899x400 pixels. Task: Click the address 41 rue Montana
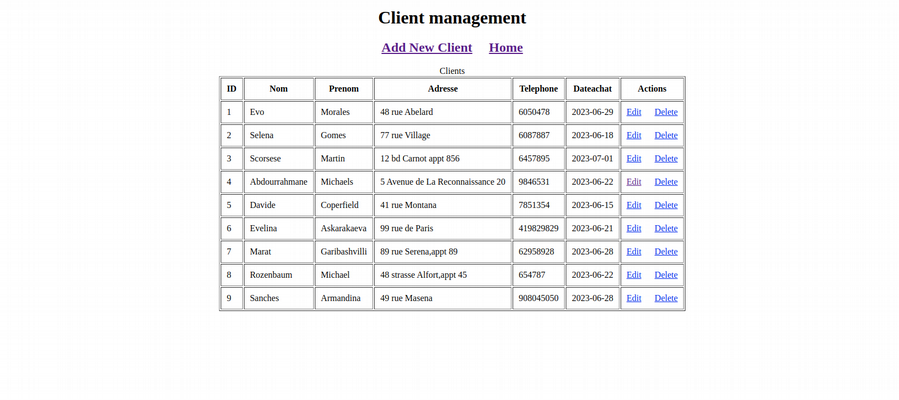click(443, 205)
